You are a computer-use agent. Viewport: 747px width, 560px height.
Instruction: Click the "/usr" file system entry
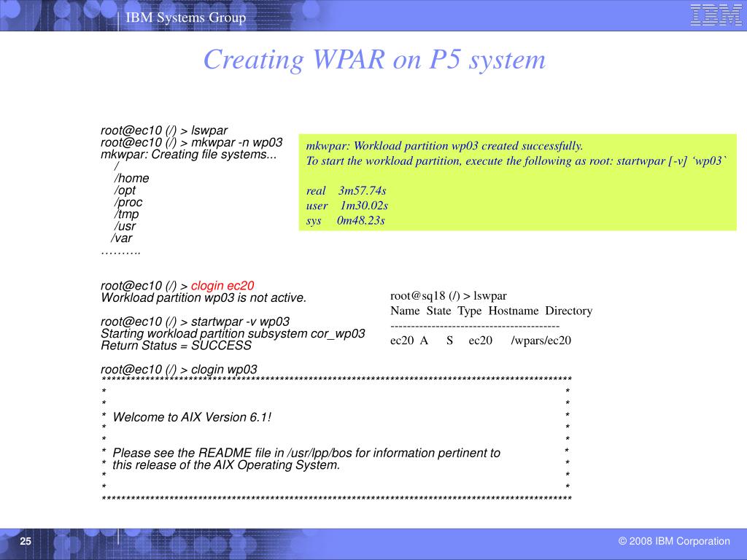(125, 226)
